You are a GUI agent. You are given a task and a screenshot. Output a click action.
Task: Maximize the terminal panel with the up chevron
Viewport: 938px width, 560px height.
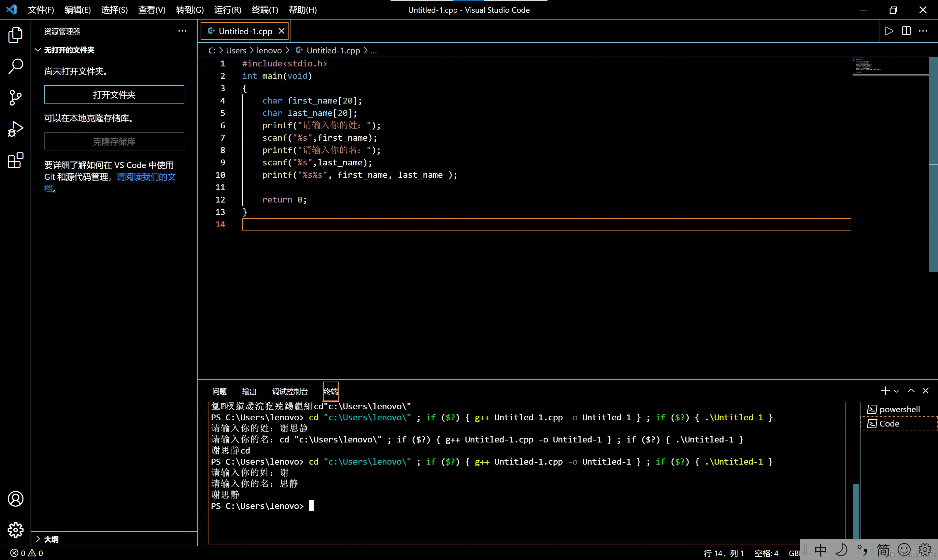(x=911, y=391)
